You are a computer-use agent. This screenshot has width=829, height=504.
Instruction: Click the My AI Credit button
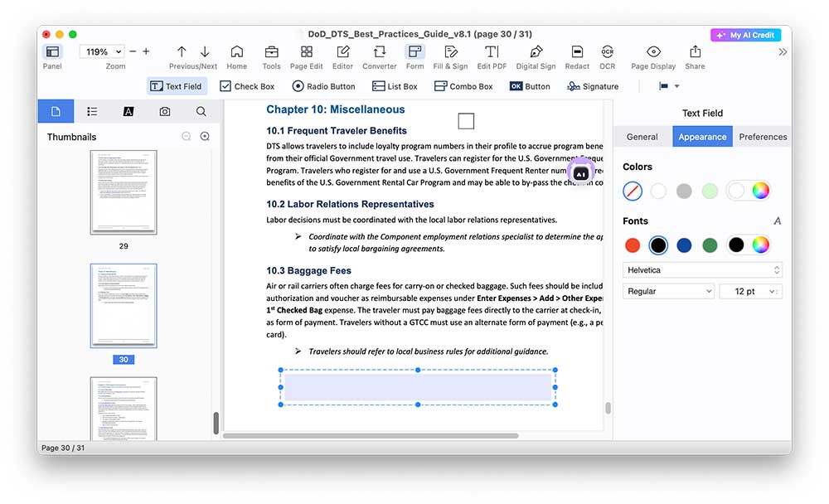pyautogui.click(x=745, y=35)
